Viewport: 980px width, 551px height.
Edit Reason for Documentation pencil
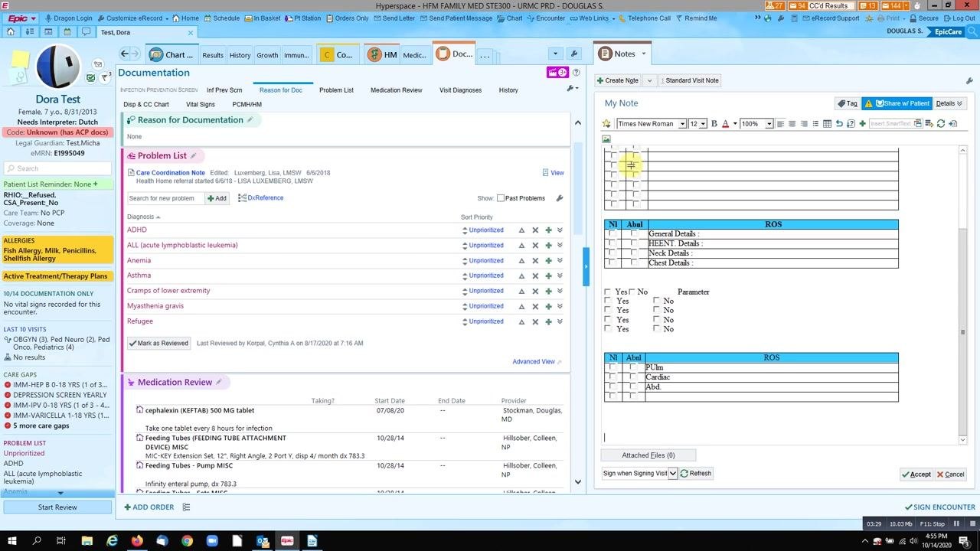(x=250, y=120)
